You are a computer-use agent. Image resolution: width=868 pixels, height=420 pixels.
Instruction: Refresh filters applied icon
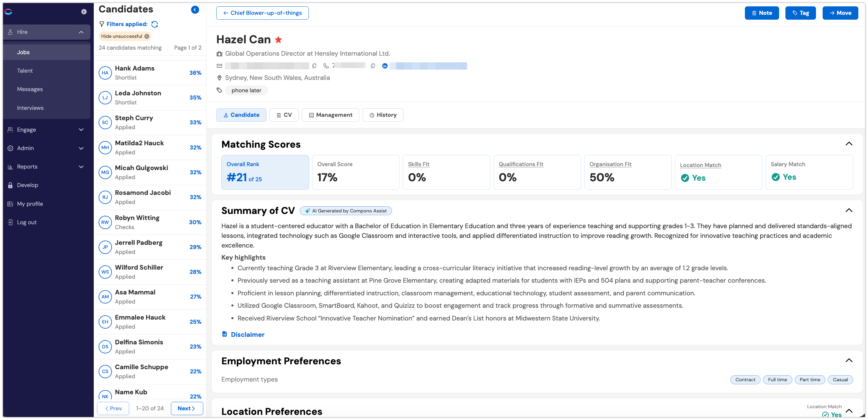click(155, 24)
